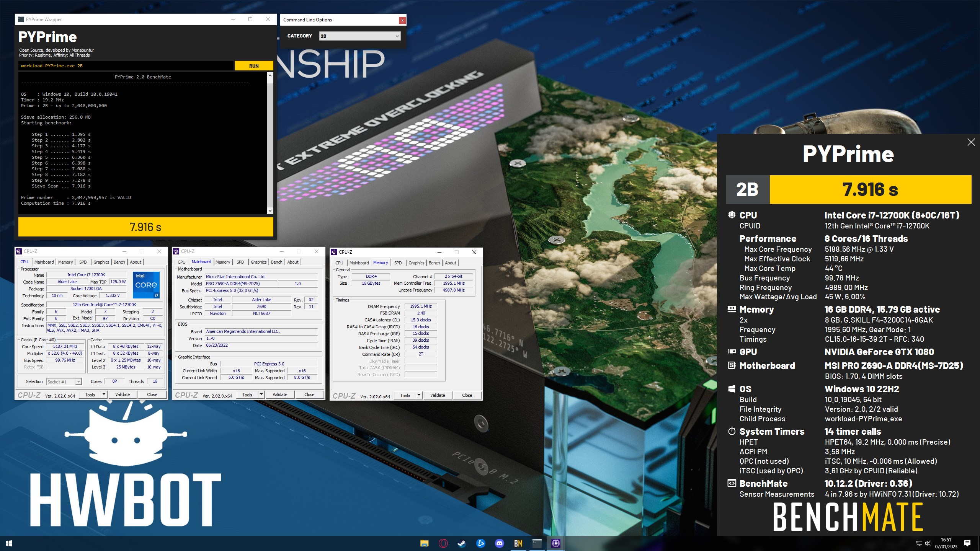Open SPD tab in CPU-Z CPU window
Viewport: 980px width, 551px height.
(83, 262)
